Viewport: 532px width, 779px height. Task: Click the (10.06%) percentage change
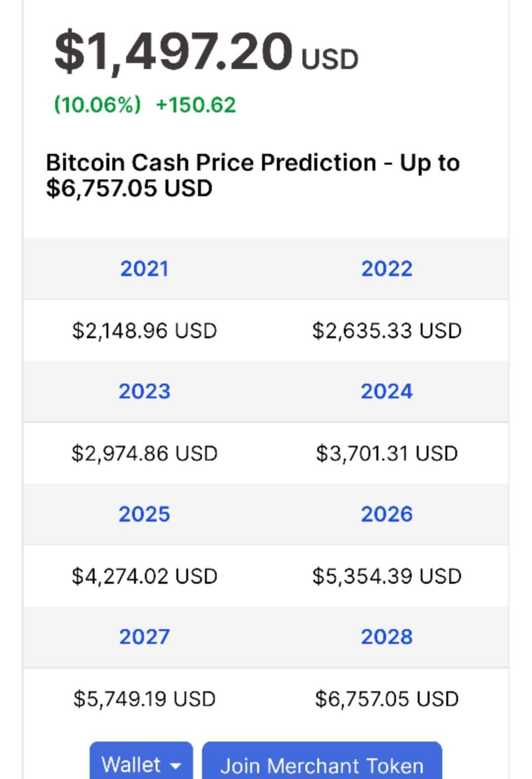click(x=97, y=105)
